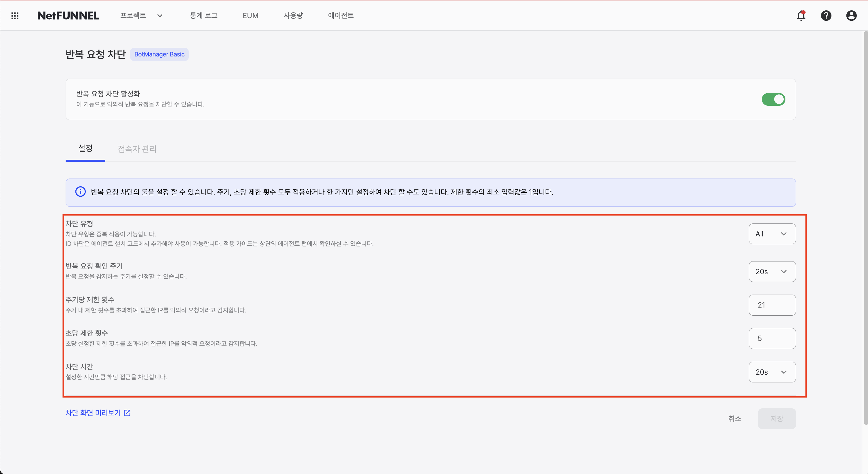Open the 반복 요청 확인 주기 20s dropdown
868x474 pixels.
(x=772, y=271)
